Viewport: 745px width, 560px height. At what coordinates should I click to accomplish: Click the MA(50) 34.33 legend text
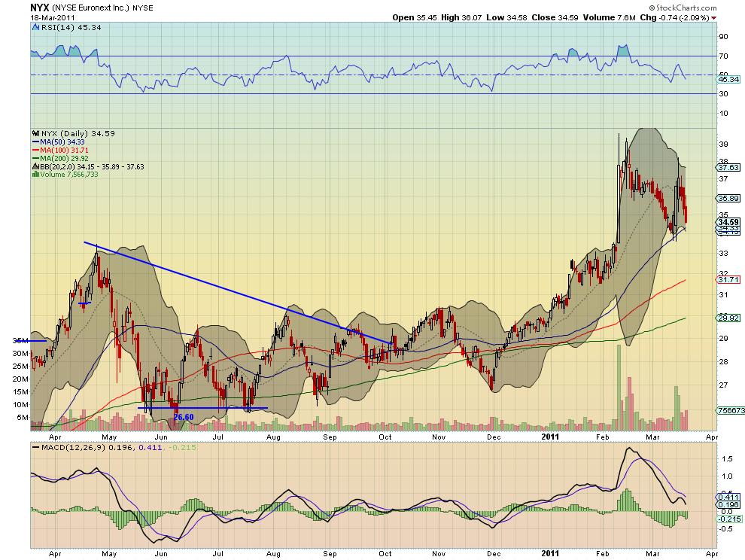click(62, 142)
